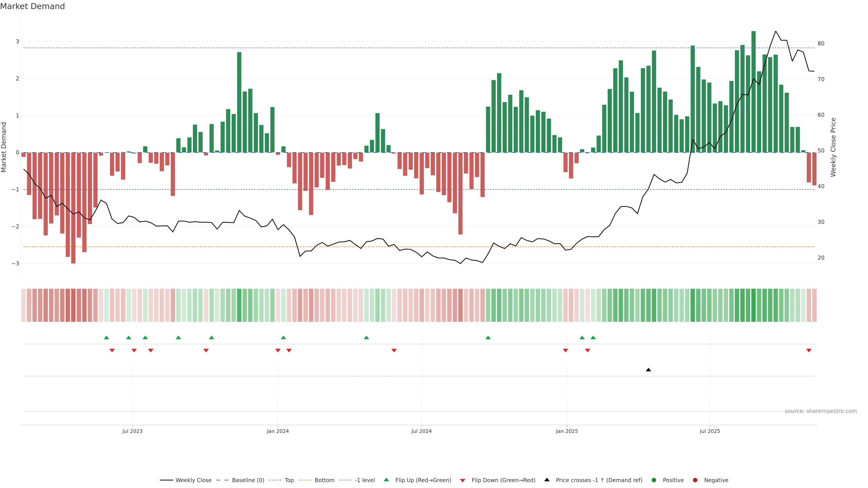Viewport: 868px width, 488px height.
Task: Click the Market Demand chart title
Action: (x=32, y=6)
